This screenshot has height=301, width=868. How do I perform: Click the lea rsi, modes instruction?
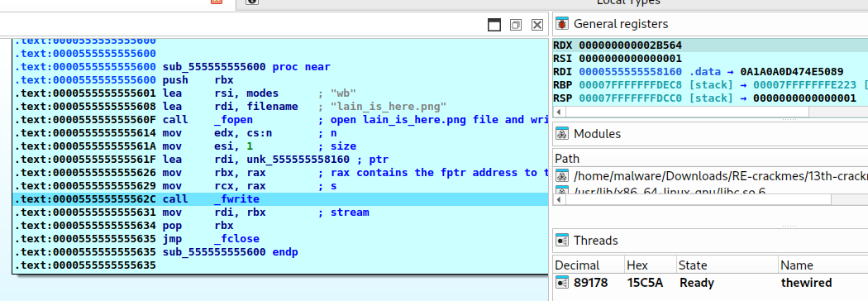[x=221, y=93]
